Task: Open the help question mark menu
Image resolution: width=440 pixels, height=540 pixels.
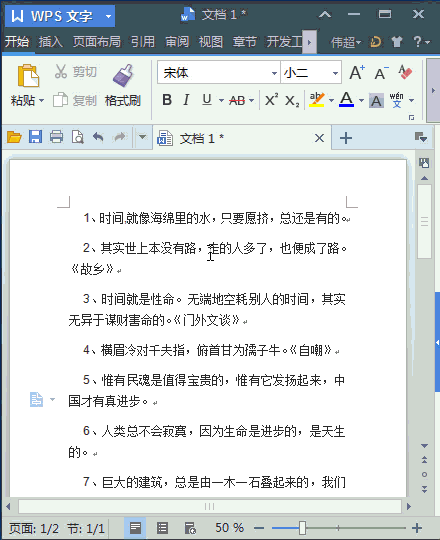Action: click(x=421, y=42)
